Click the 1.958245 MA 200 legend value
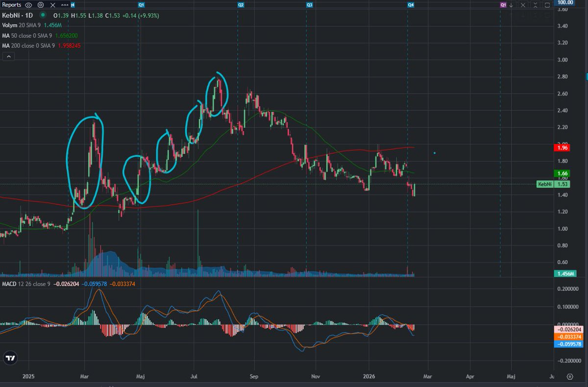Image resolution: width=588 pixels, height=387 pixels. pyautogui.click(x=69, y=46)
